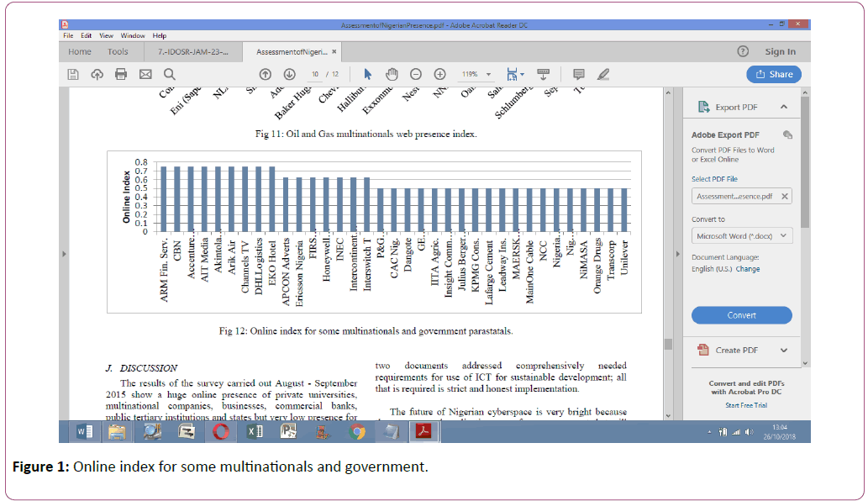868x501 pixels.
Task: Expand the Create PDF section
Action: point(783,351)
